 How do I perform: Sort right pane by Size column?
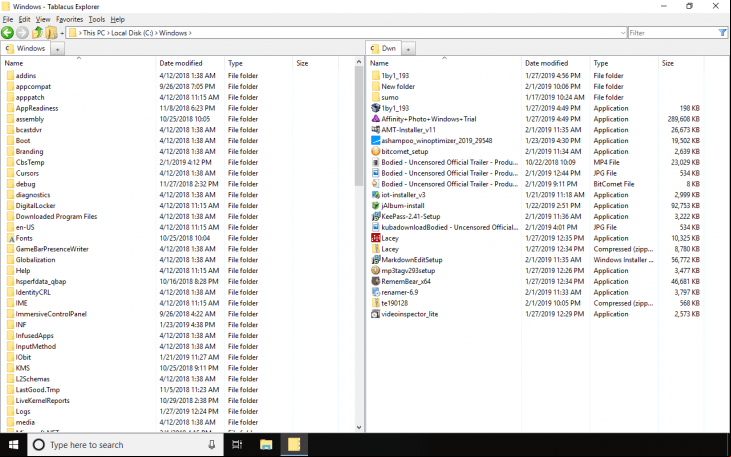681,63
